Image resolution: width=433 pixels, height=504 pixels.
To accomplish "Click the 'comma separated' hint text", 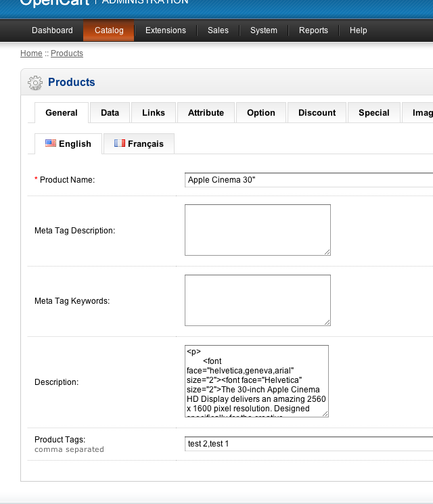I will pos(69,449).
